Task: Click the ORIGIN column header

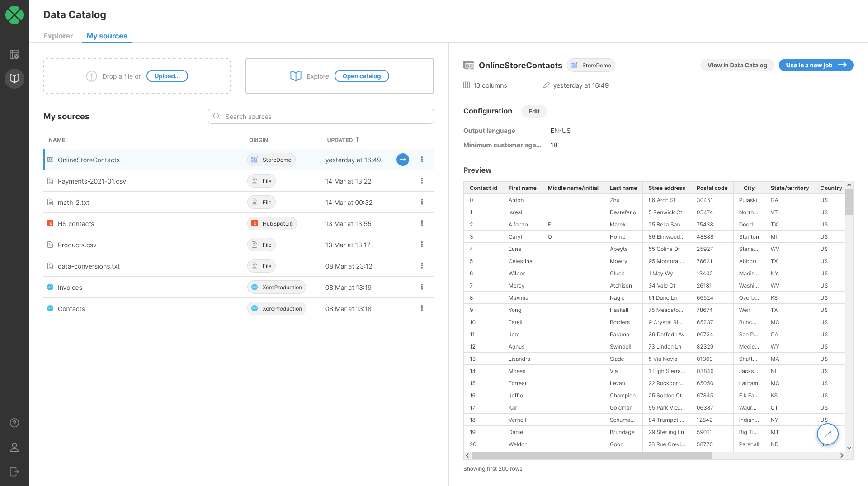Action: tap(258, 140)
